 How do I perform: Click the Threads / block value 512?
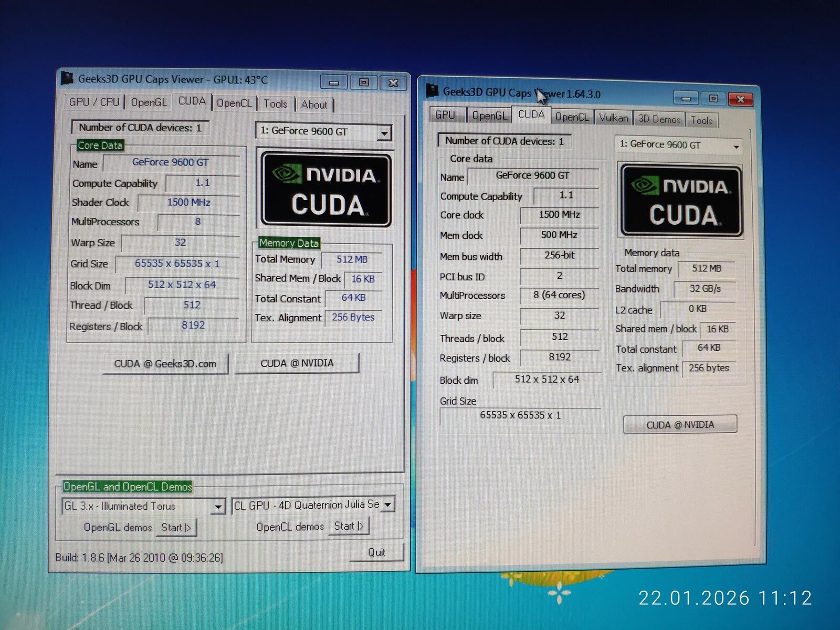pos(560,337)
